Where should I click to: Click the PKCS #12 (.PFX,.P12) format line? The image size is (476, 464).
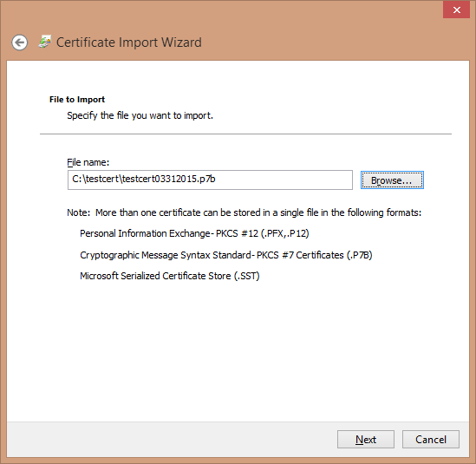pyautogui.click(x=194, y=233)
